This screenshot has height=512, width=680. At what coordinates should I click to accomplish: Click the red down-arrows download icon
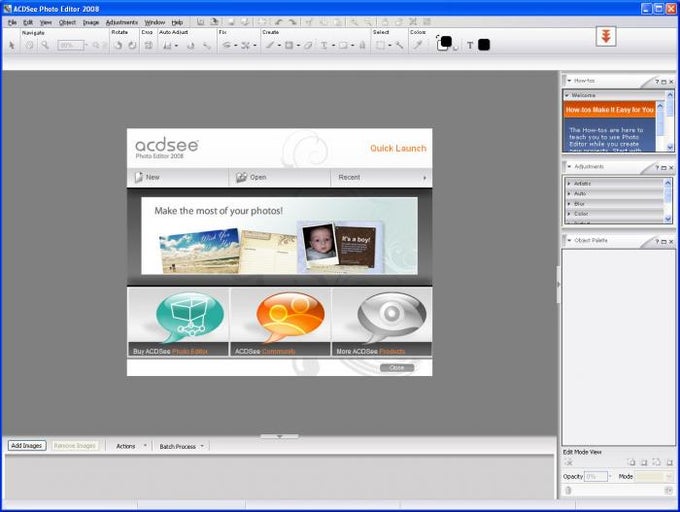(606, 36)
